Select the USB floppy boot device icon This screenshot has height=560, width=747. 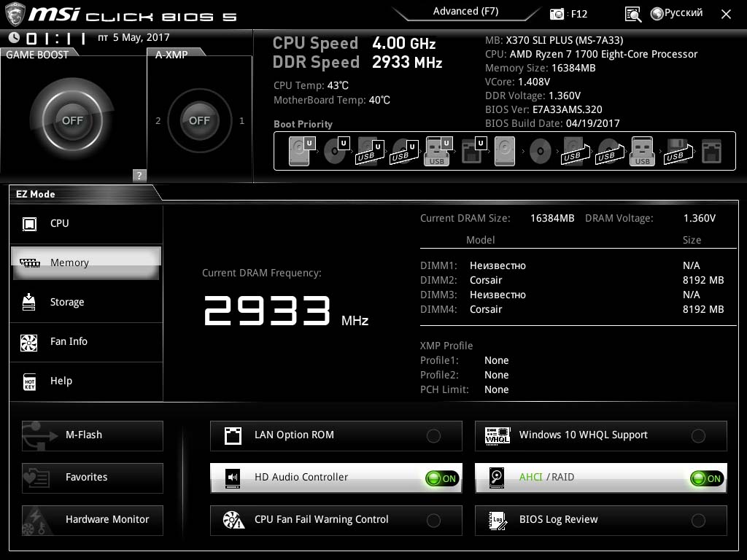[678, 152]
